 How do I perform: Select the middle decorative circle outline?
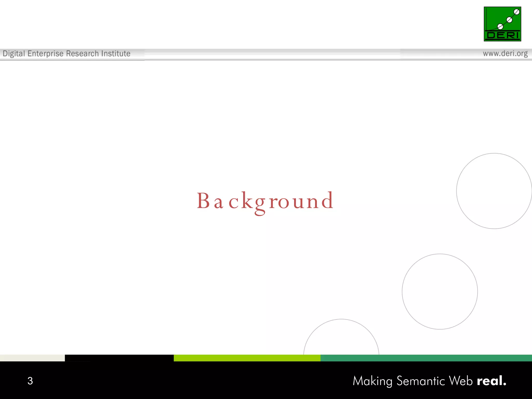(402, 291)
